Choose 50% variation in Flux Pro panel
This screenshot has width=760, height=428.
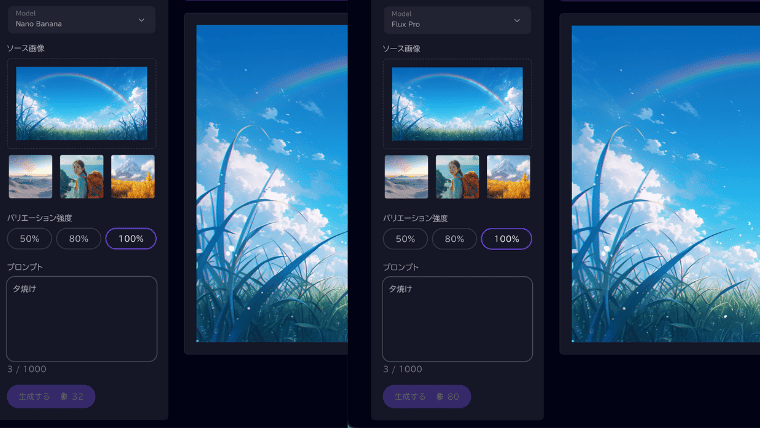point(405,239)
